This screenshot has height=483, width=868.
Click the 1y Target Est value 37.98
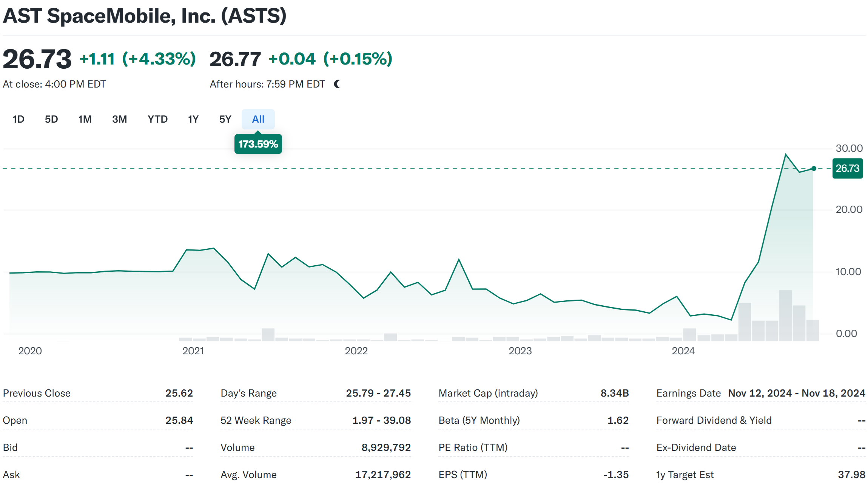coord(851,475)
